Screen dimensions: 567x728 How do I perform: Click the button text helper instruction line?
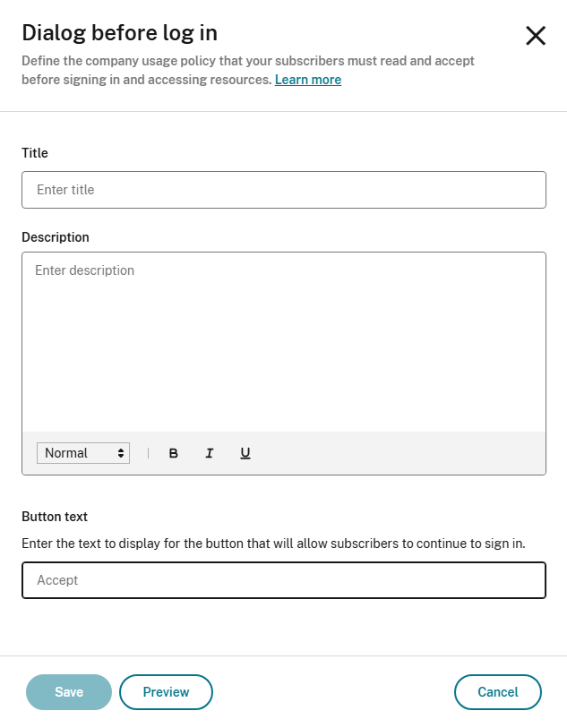tap(273, 544)
